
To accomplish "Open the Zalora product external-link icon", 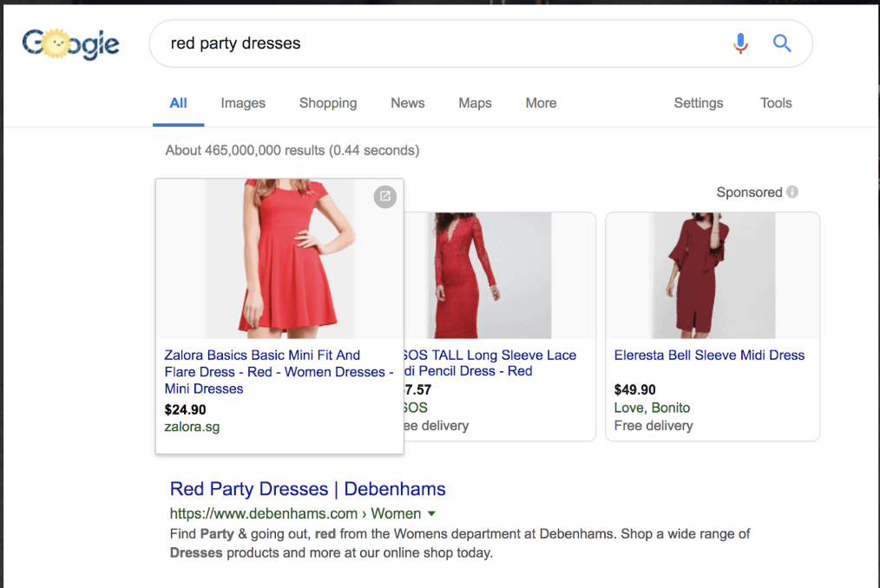I will pyautogui.click(x=385, y=196).
